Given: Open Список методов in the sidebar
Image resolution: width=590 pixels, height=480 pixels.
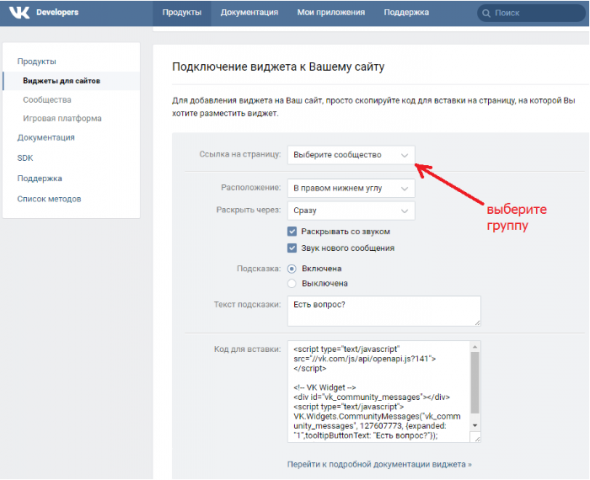Looking at the screenshot, I should click(49, 199).
